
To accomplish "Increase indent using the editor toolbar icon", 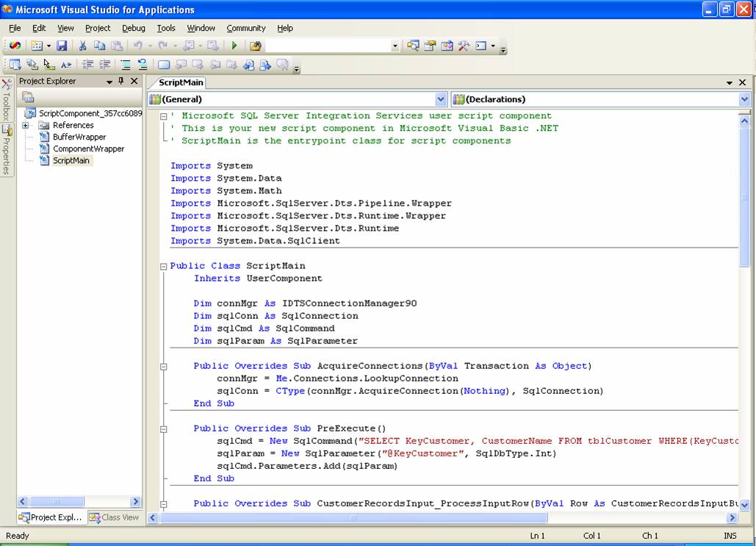I will 104,65.
